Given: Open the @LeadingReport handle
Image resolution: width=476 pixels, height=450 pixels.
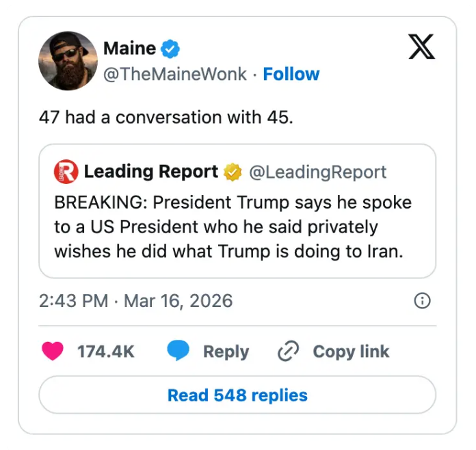Looking at the screenshot, I should click(x=317, y=172).
